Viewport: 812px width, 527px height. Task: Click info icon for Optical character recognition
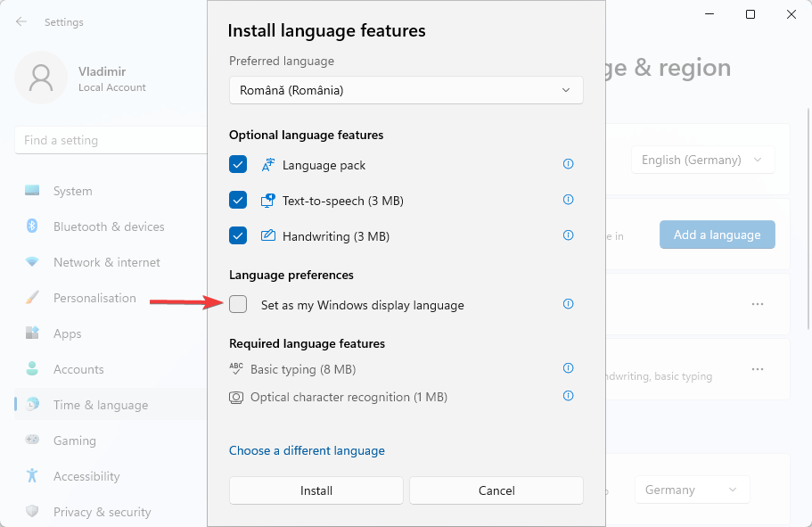pyautogui.click(x=568, y=396)
